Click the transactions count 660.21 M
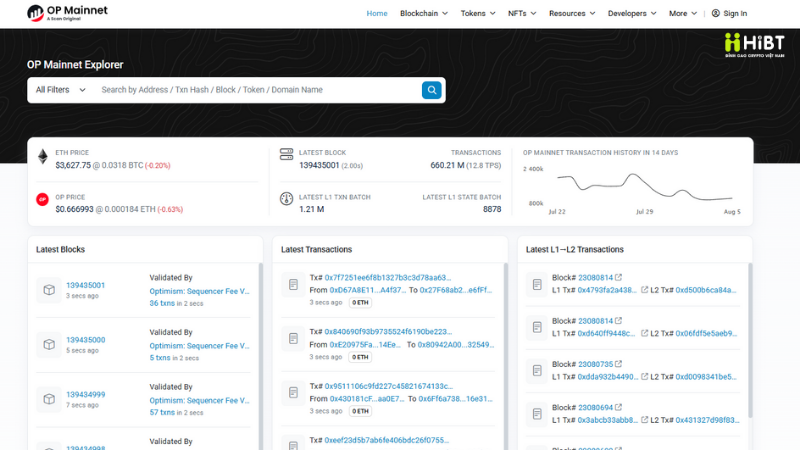The image size is (800, 450). click(447, 165)
